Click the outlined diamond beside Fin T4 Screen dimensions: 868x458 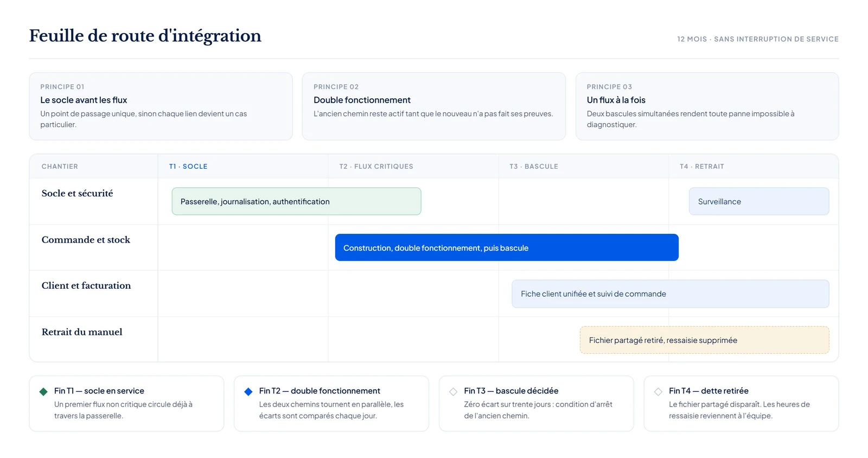coord(658,392)
